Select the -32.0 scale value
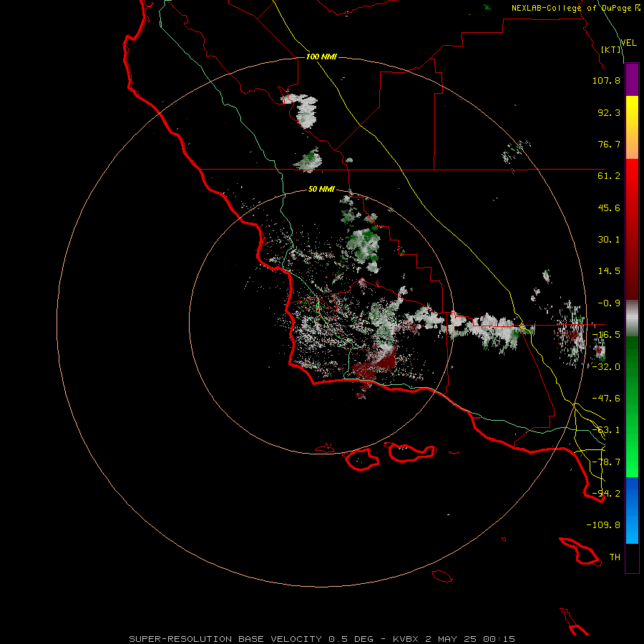This screenshot has width=644, height=644. pos(606,367)
